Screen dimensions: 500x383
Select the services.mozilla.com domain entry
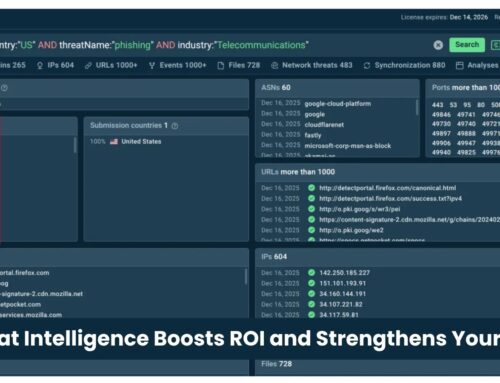31,315
